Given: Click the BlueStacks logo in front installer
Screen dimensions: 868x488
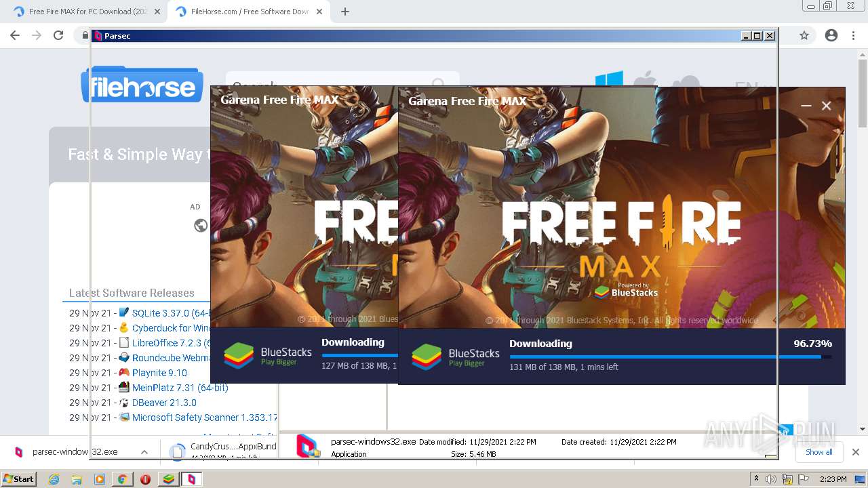Looking at the screenshot, I should pos(456,357).
